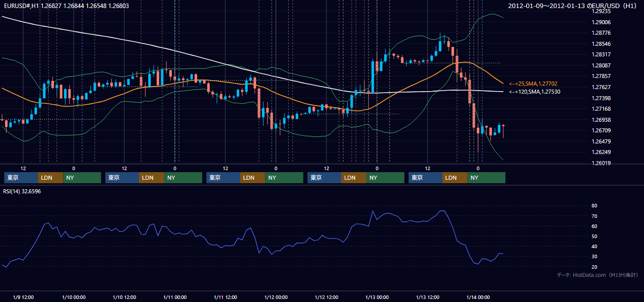Click RSI axis level 80

(x=595, y=206)
